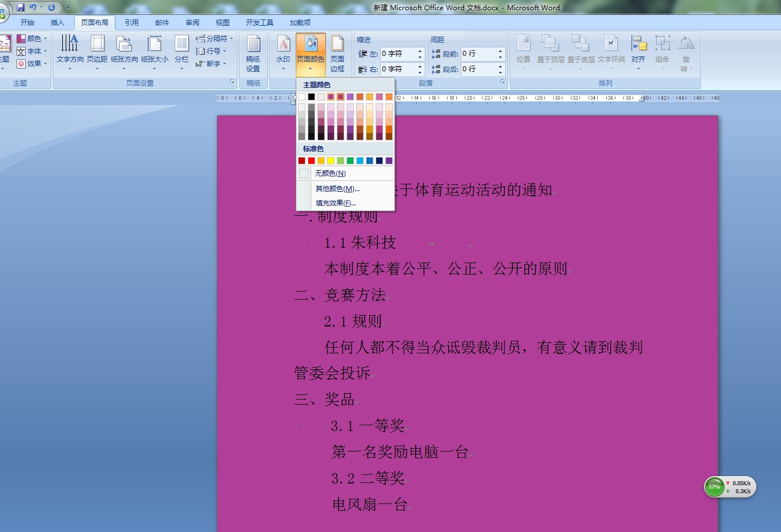
Task: Open 填充效果(F)... fill effects
Action: click(345, 203)
